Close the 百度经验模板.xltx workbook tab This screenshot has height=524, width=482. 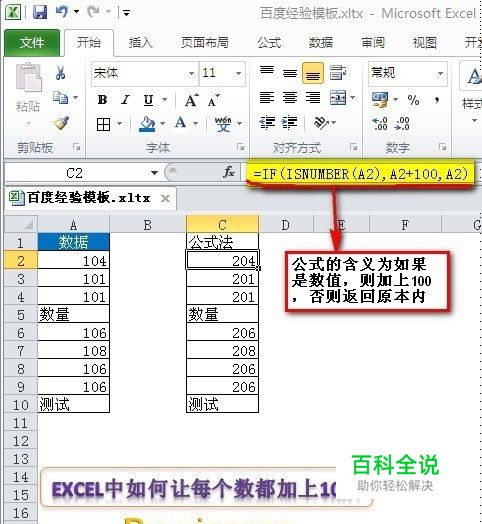coord(165,199)
